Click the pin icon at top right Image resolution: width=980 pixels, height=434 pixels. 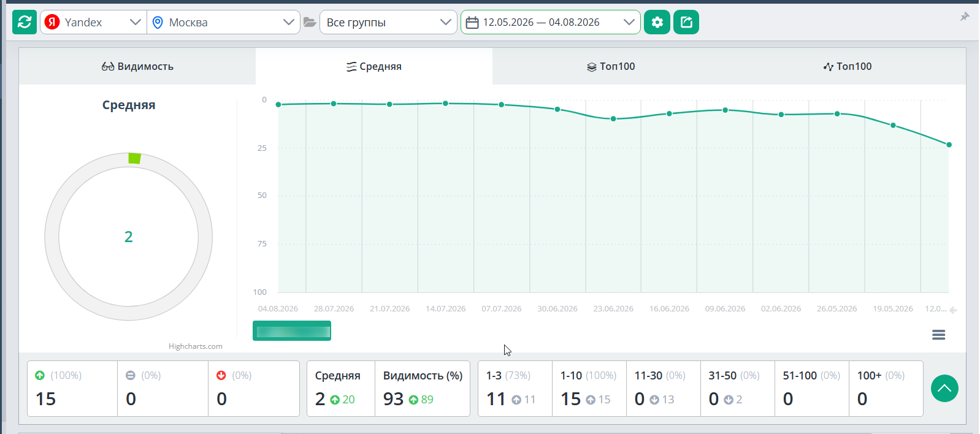click(x=965, y=17)
